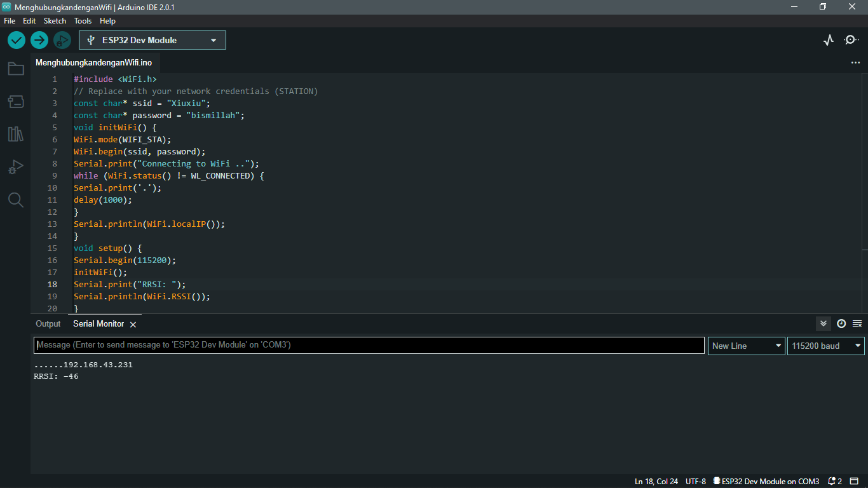Open the ESP32 Dev Module board selector

coord(152,39)
